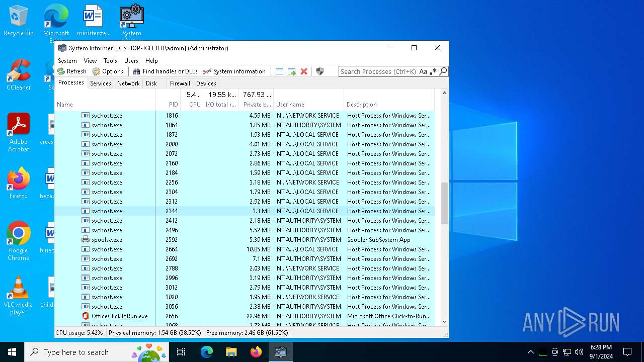The image size is (644, 362).
Task: Click the red X terminate window icon
Action: pyautogui.click(x=304, y=71)
